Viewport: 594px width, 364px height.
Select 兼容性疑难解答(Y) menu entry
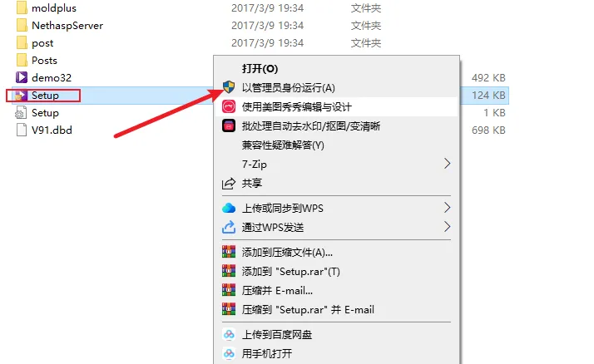pyautogui.click(x=336, y=145)
